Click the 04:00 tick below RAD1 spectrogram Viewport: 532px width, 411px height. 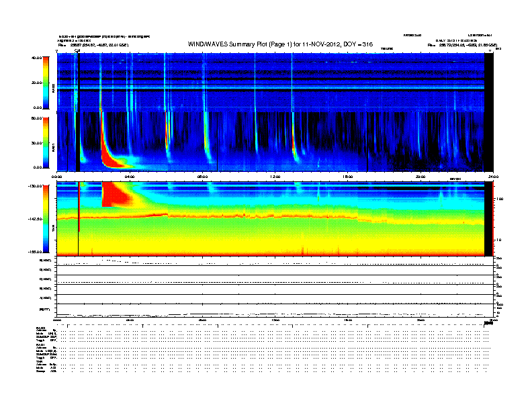click(x=130, y=177)
